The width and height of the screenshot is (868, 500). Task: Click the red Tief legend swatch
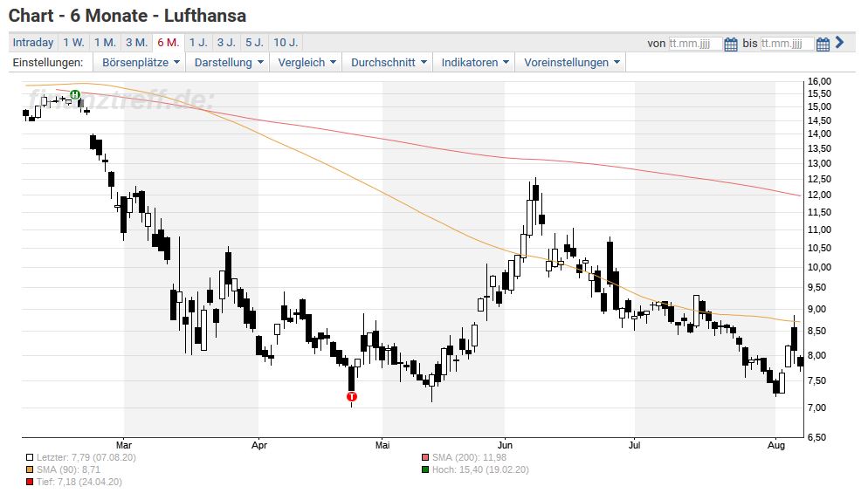(30, 482)
